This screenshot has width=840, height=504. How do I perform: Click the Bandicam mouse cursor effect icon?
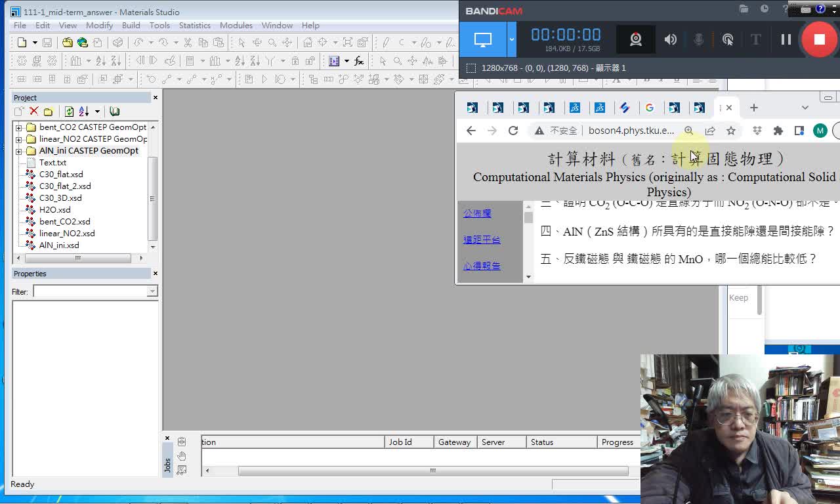[728, 39]
